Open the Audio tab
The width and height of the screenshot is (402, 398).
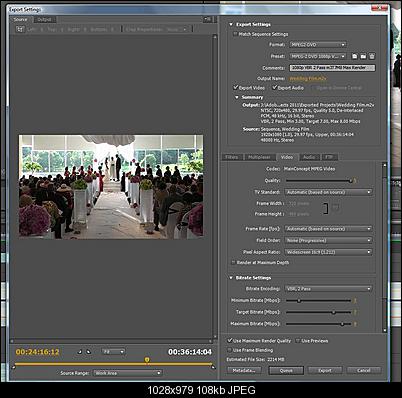coord(309,157)
